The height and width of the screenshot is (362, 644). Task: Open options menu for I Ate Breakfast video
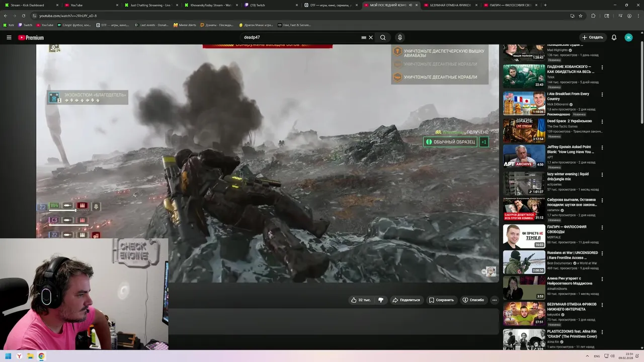pos(602,95)
